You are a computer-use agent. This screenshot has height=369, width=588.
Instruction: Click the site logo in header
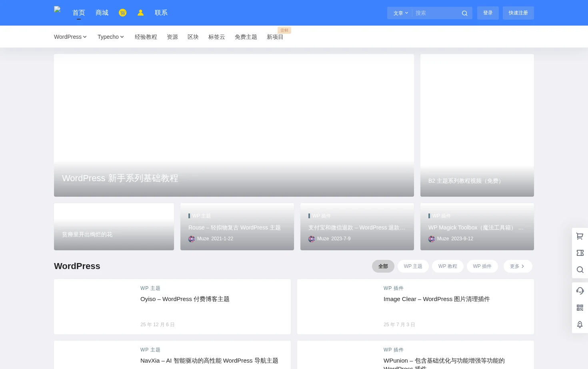[58, 10]
